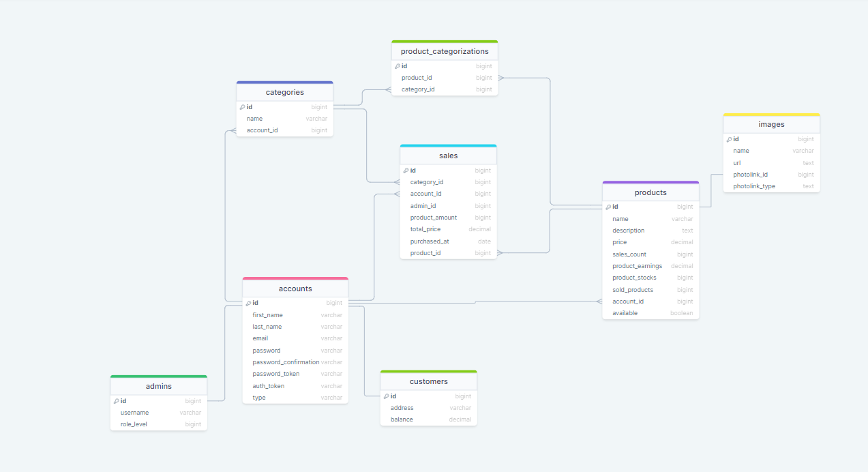Click the key icon beside images id

(x=730, y=138)
